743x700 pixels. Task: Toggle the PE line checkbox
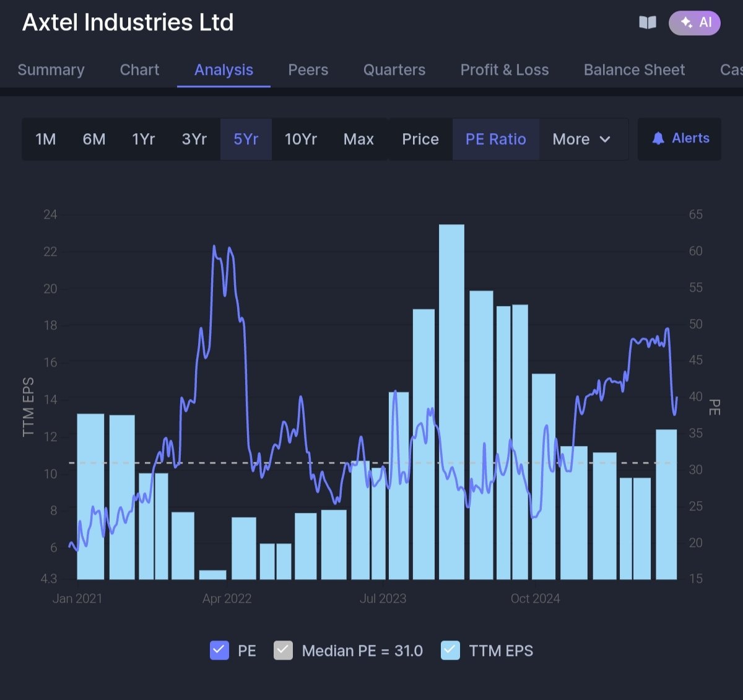[x=219, y=650]
